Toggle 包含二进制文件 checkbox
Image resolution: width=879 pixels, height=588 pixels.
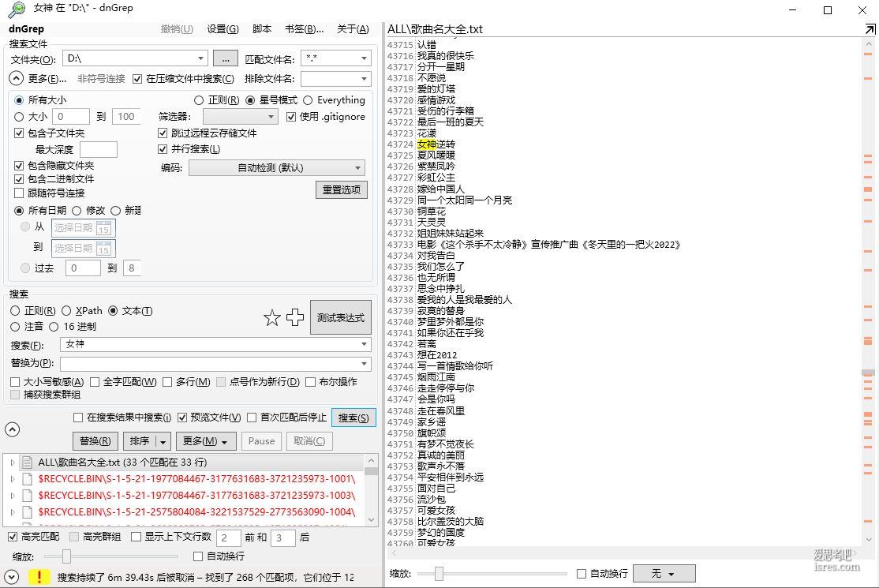click(x=19, y=179)
